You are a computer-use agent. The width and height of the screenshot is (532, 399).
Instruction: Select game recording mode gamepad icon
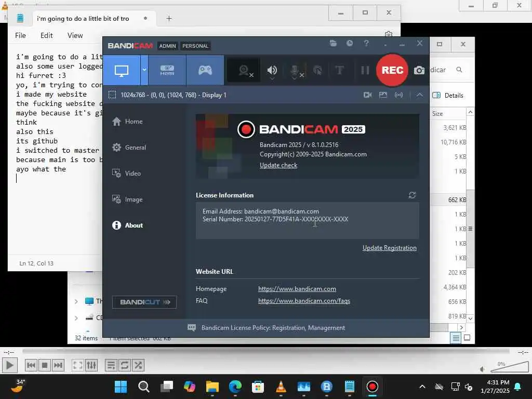pyautogui.click(x=205, y=70)
